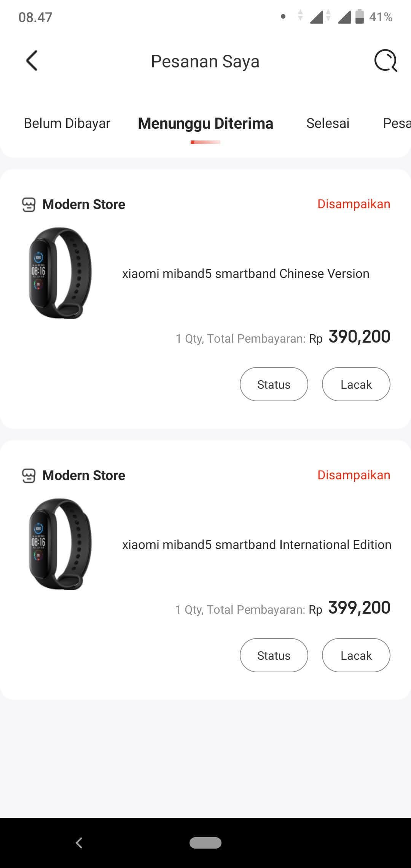
Task: Open the Selesai tab
Action: coord(328,123)
